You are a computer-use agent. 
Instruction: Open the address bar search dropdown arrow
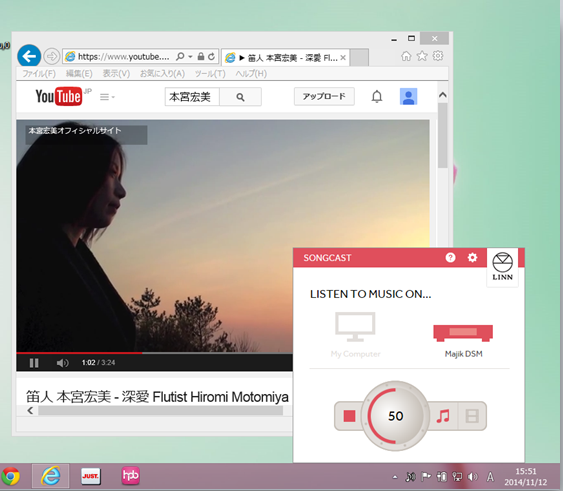(x=190, y=56)
